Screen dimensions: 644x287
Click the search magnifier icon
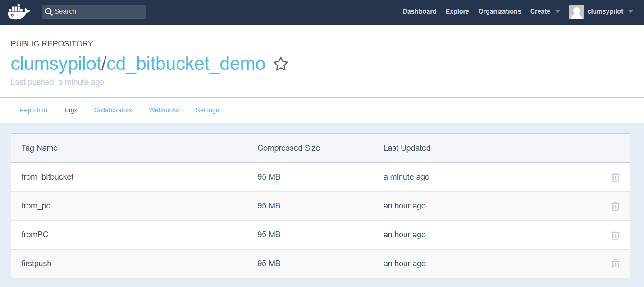pyautogui.click(x=49, y=11)
